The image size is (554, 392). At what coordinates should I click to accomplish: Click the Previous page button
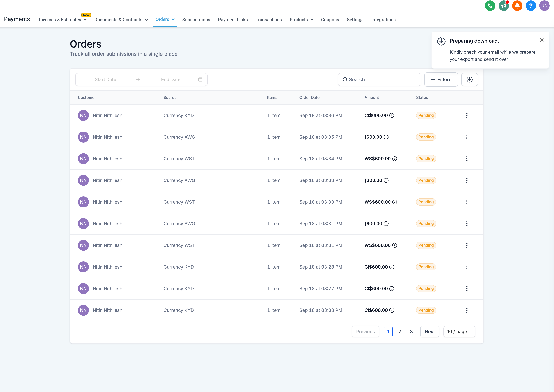pyautogui.click(x=365, y=332)
